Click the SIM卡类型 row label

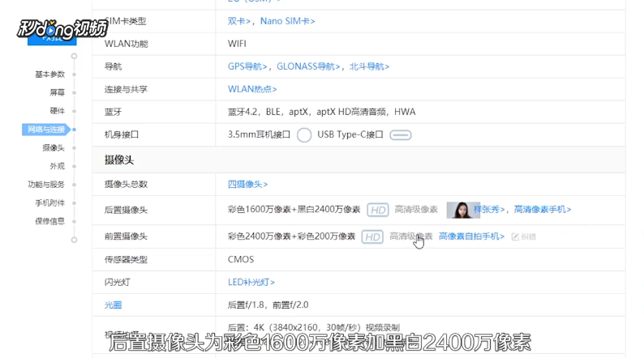(x=125, y=21)
